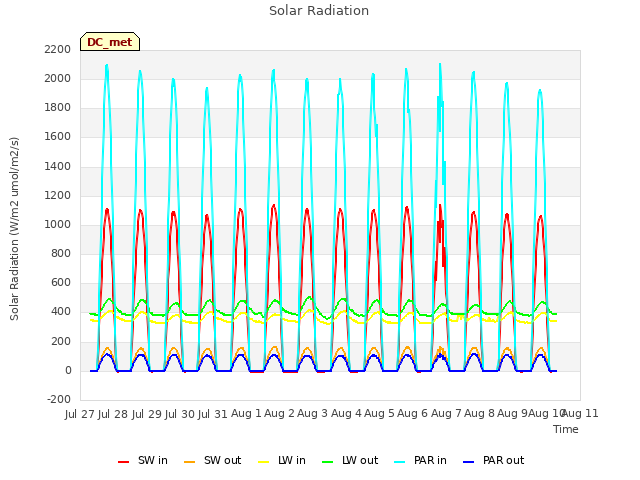
Task: Click the Jul 31 x-axis label
Action: pyautogui.click(x=213, y=414)
